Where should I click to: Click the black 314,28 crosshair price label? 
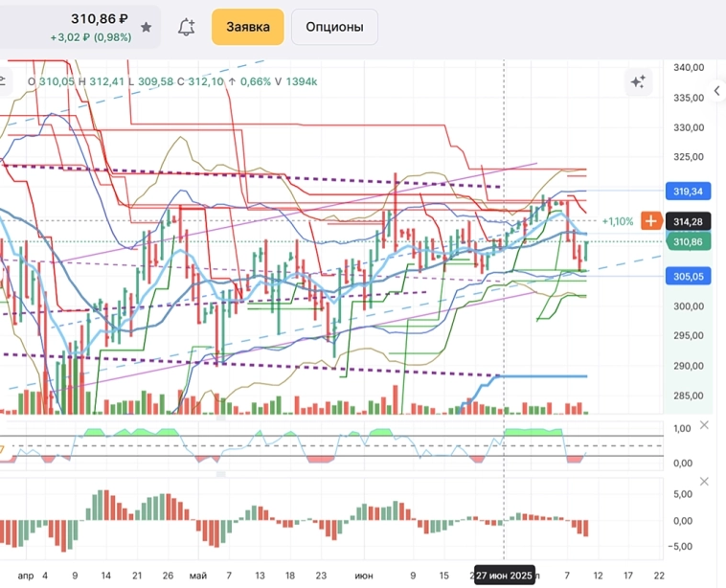pyautogui.click(x=690, y=222)
